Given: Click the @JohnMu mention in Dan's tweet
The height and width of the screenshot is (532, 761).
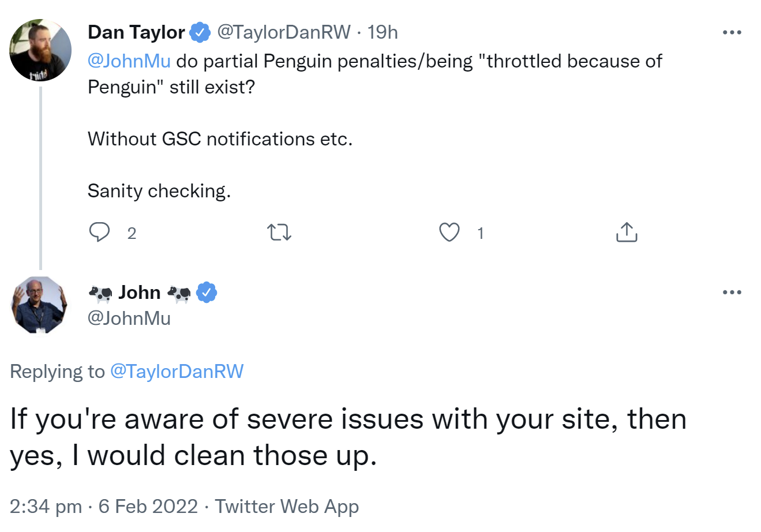Looking at the screenshot, I should tap(129, 61).
